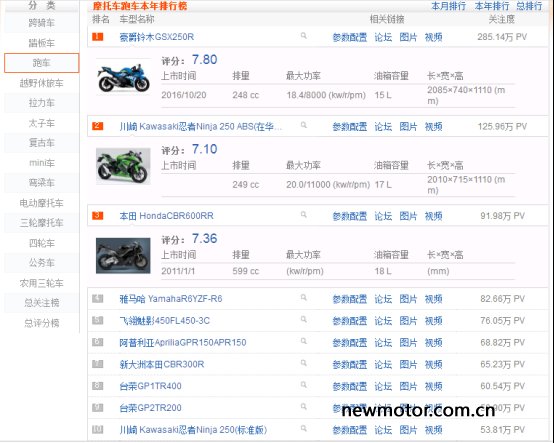This screenshot has width=554, height=443.
Task: Select 公务车 category in sidebar
Action: [x=42, y=263]
